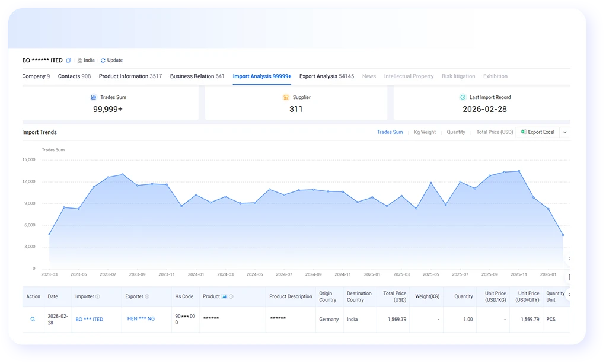Click the Importer column info icon
Viewport: 606px width, 364px height.
click(x=98, y=296)
